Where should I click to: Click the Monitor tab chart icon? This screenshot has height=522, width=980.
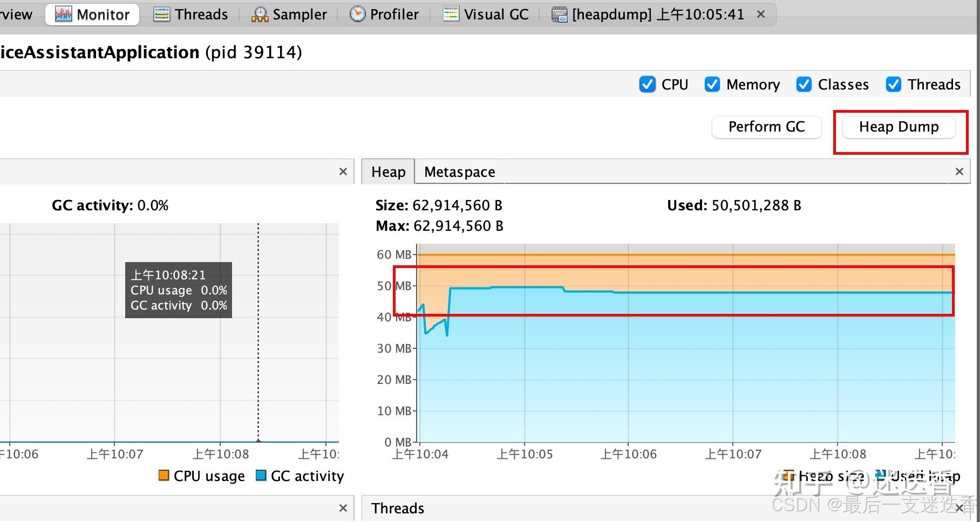pos(63,14)
